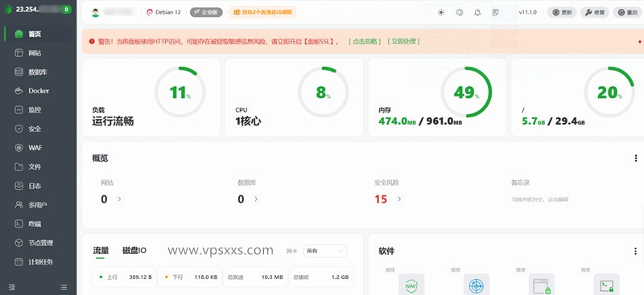Open notifications bell icon
Viewport: 644px width, 295px height.
coord(477,12)
